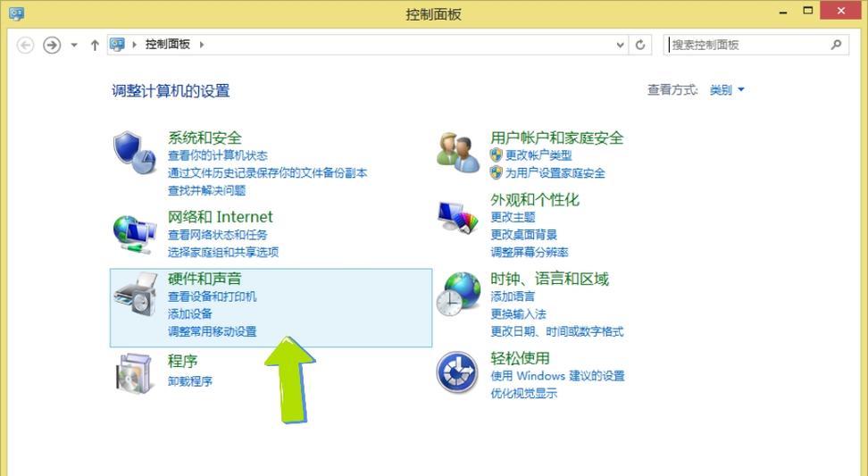Open the 时钟、语言和区域 category heading

[x=550, y=279]
